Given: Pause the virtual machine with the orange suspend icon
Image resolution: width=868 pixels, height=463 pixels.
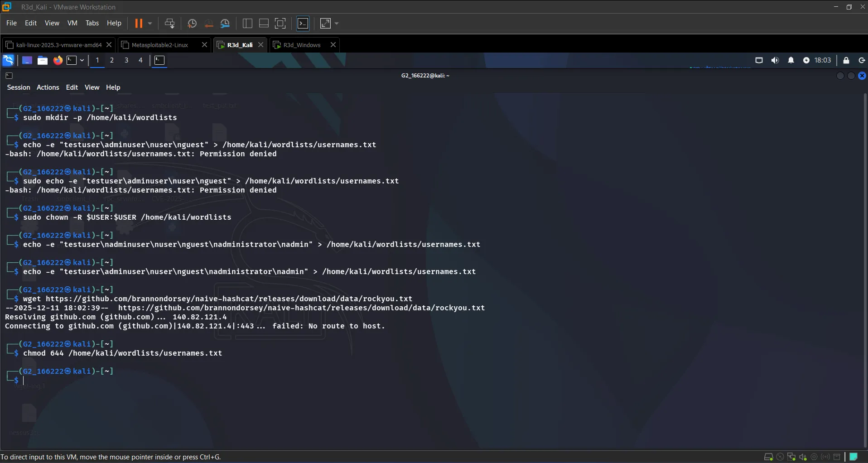Looking at the screenshot, I should pos(139,23).
